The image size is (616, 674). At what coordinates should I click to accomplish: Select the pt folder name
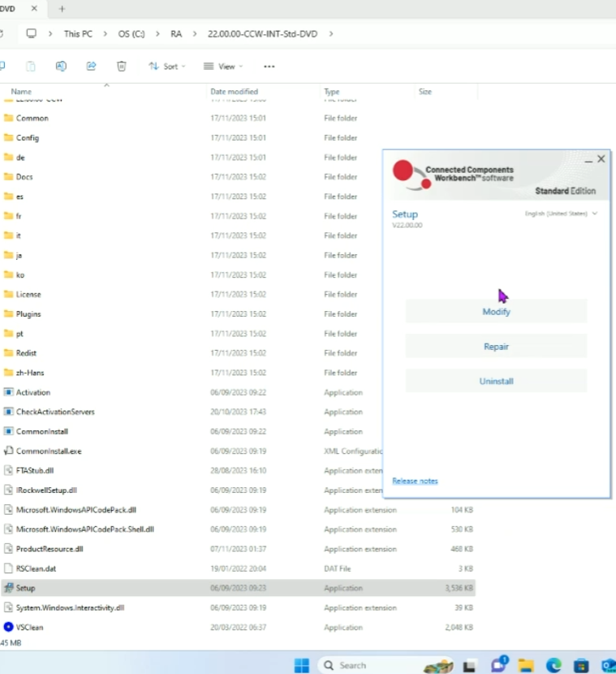coord(19,334)
